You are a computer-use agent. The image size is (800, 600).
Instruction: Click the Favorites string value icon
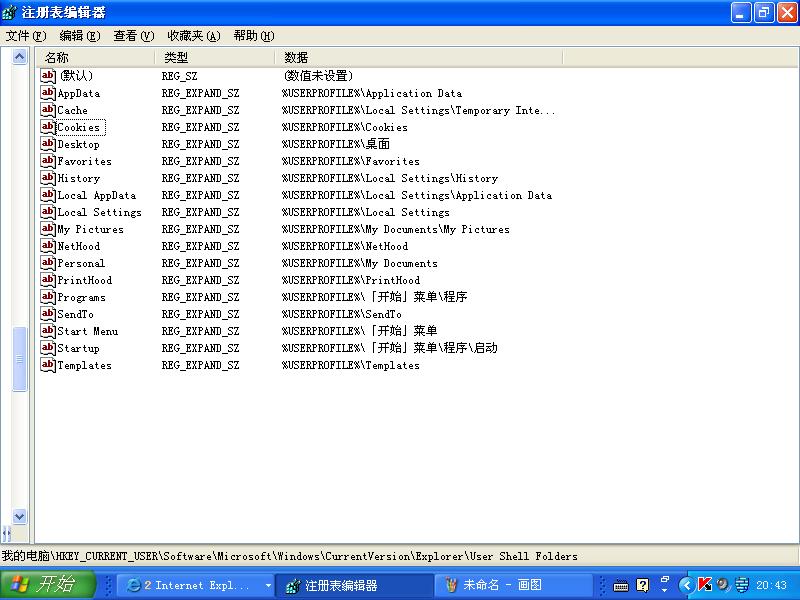[x=48, y=161]
